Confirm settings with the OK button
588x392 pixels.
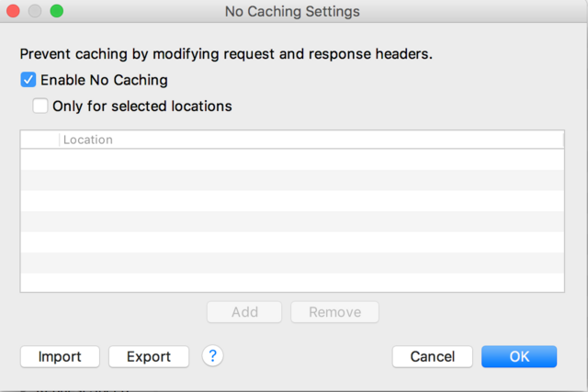(519, 356)
